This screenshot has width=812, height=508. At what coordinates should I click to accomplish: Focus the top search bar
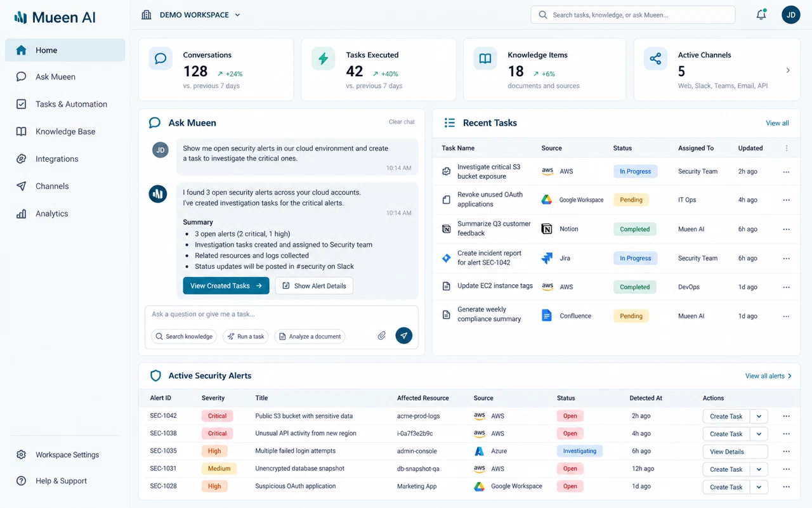click(632, 15)
